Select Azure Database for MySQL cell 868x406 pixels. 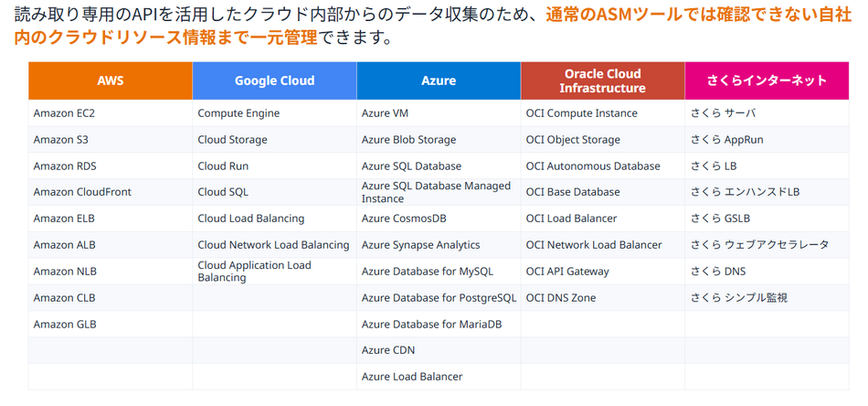coord(439,272)
